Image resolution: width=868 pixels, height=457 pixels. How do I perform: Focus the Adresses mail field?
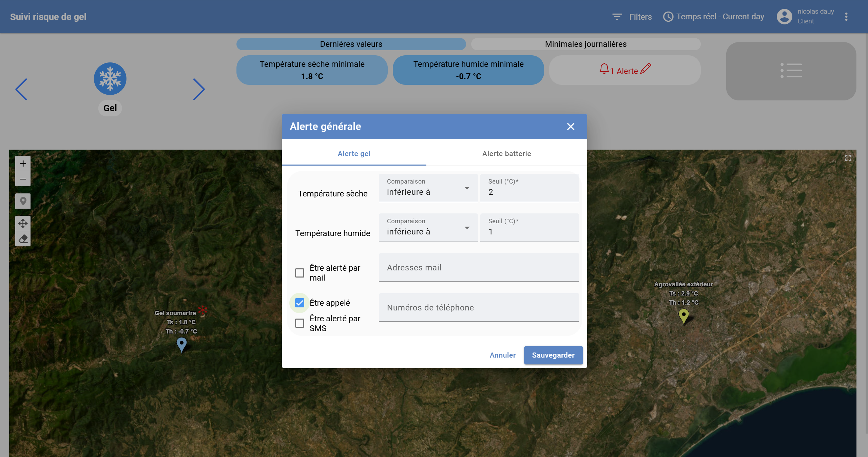(x=479, y=267)
